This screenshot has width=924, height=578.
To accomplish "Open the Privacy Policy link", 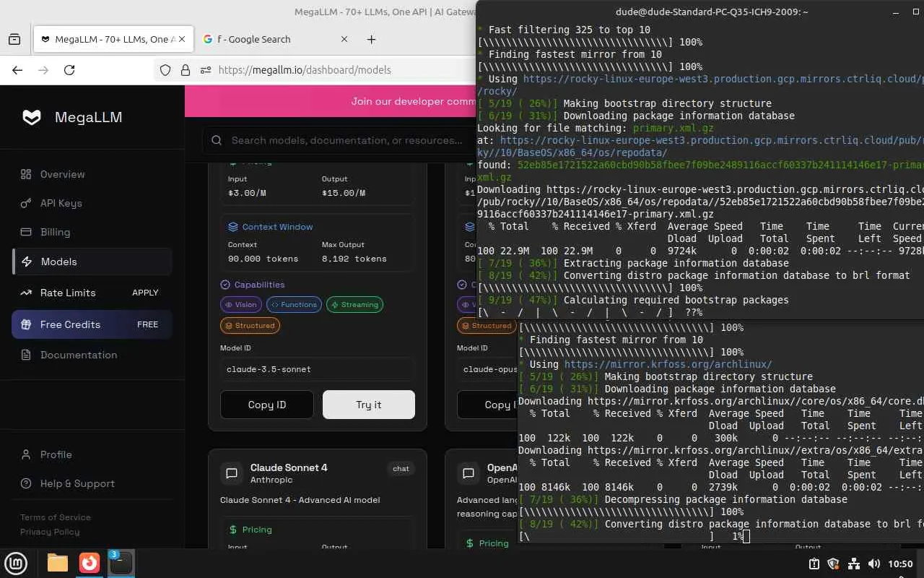I will pyautogui.click(x=50, y=532).
